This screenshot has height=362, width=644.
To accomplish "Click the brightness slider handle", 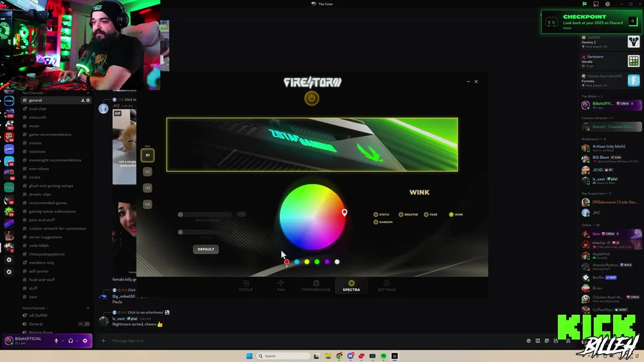I will (180, 215).
